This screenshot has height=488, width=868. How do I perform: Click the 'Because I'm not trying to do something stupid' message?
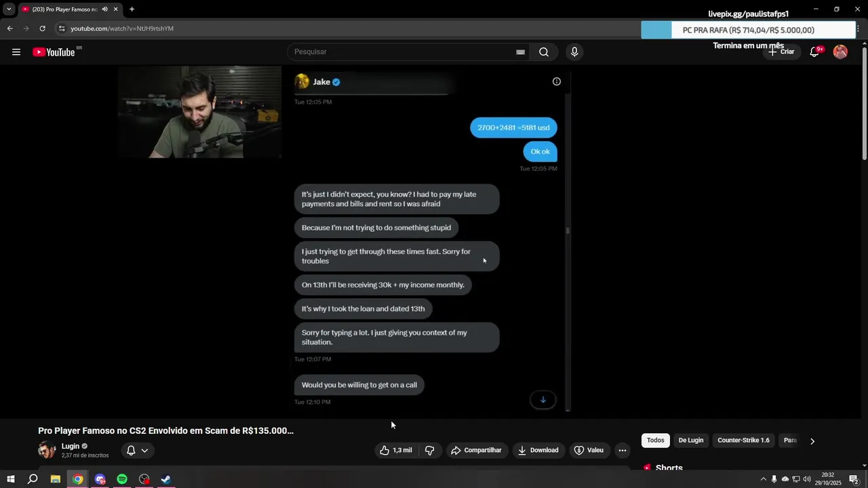pyautogui.click(x=376, y=228)
